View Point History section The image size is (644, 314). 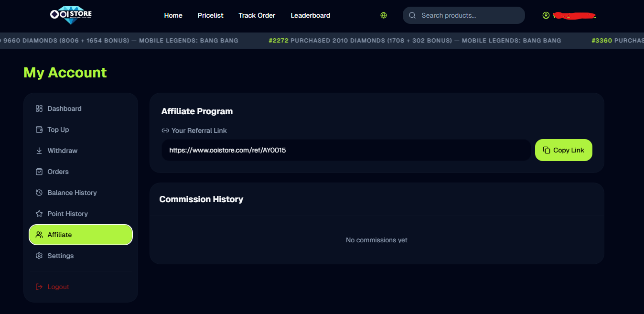tap(81, 214)
